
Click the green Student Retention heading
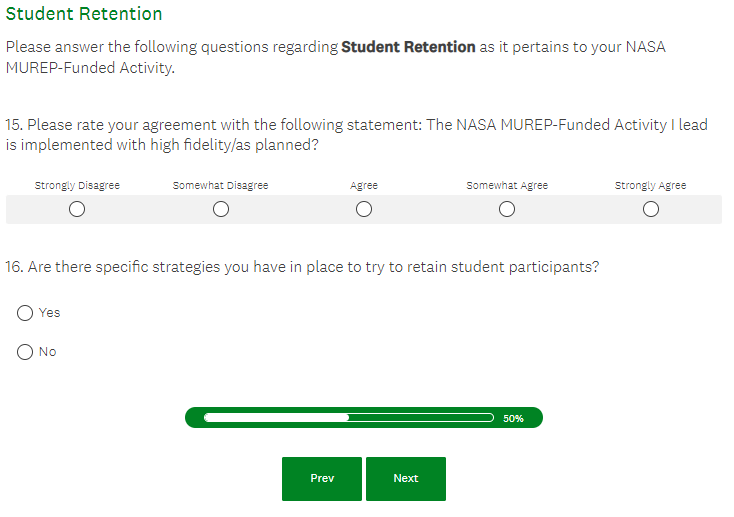(84, 15)
